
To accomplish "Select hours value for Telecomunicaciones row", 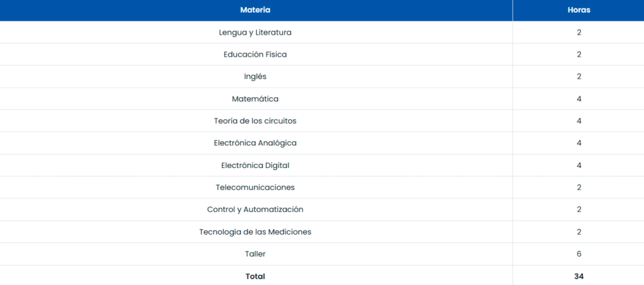I will [579, 187].
